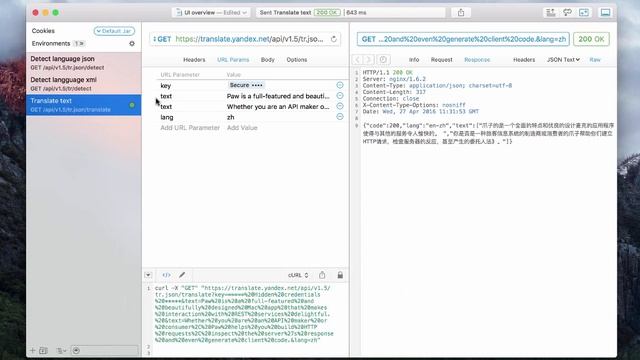Click the sidebar filter search field
Image resolution: width=640 pixels, height=360 pixels.
pos(105,351)
